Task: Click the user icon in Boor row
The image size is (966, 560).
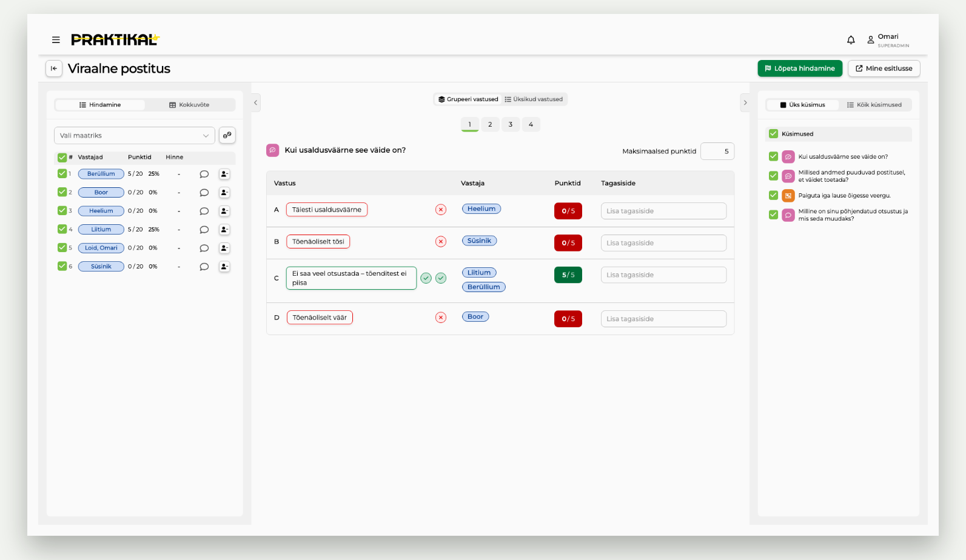Action: 224,193
